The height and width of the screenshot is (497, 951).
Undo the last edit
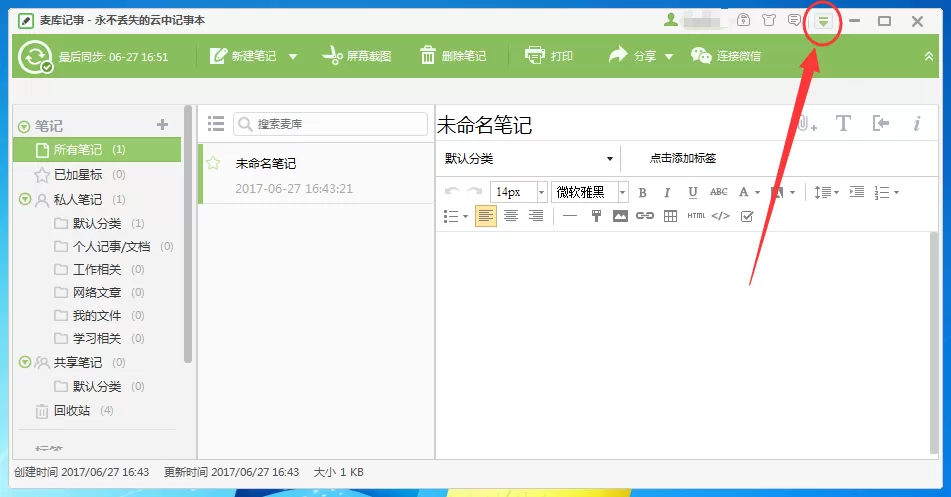pos(452,192)
